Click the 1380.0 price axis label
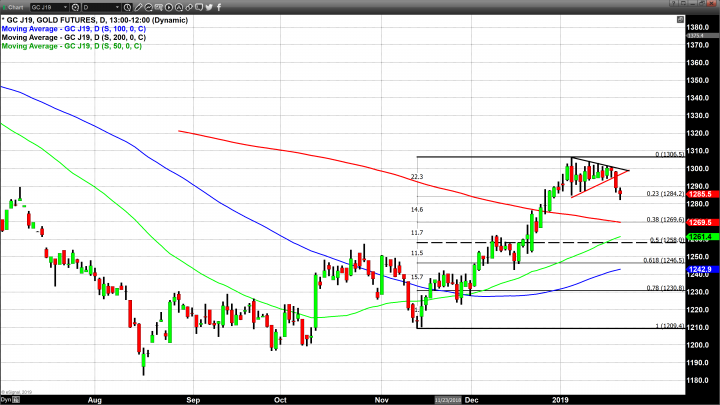This screenshot has height=405, width=720. (x=698, y=28)
